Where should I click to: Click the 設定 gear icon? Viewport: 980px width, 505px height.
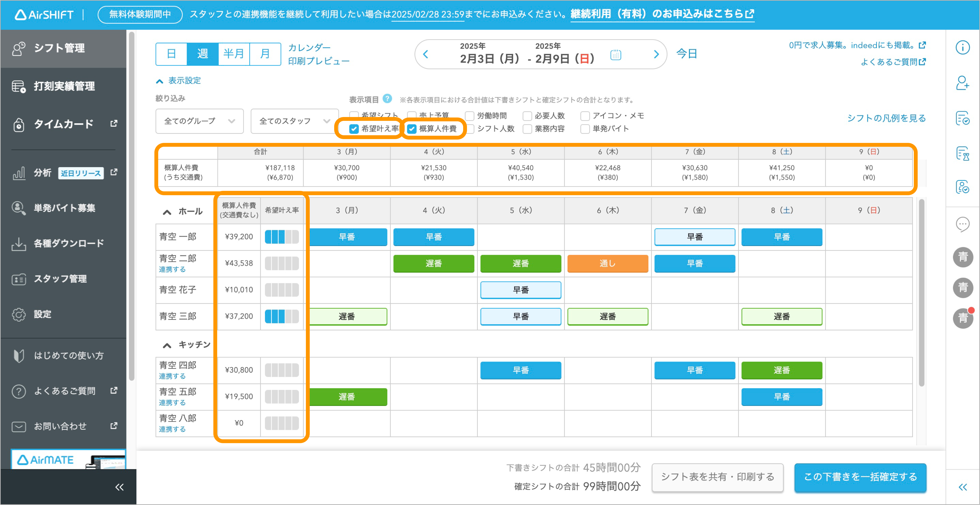19,314
